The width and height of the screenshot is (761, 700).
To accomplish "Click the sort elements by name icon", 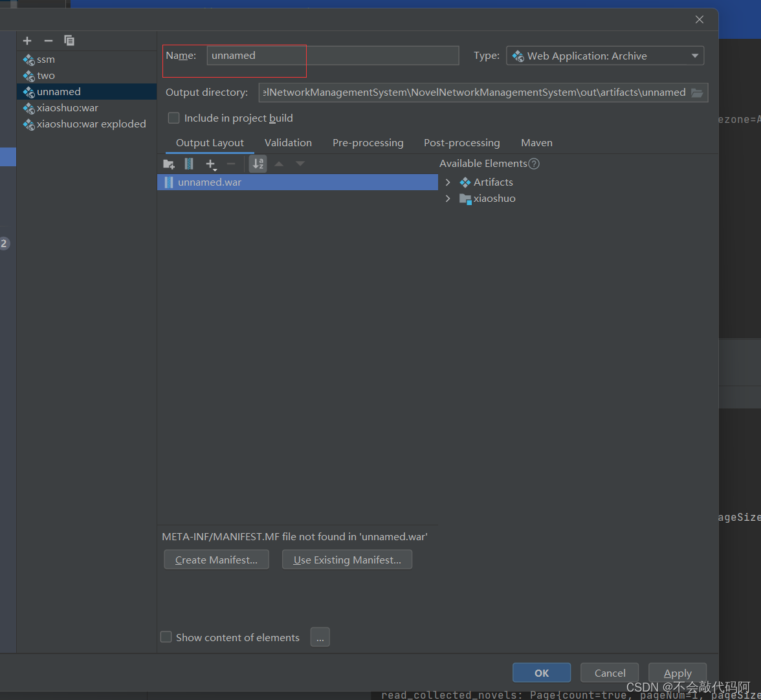I will [x=258, y=164].
